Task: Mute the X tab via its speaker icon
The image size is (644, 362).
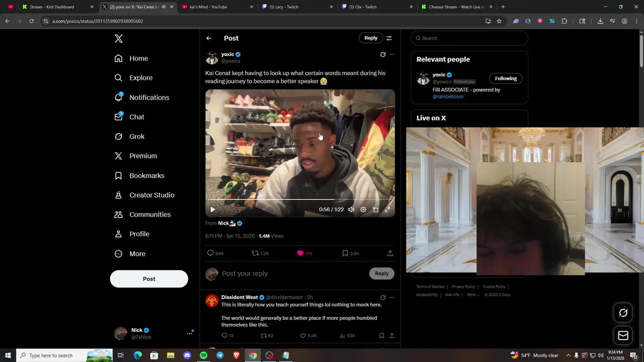Action: tap(164, 7)
